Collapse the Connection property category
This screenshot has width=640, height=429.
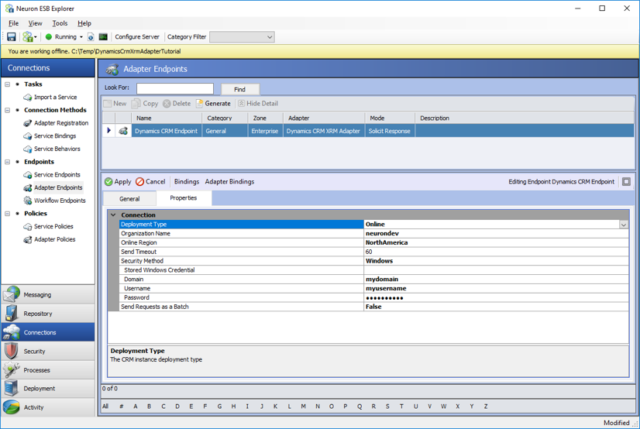click(x=113, y=215)
